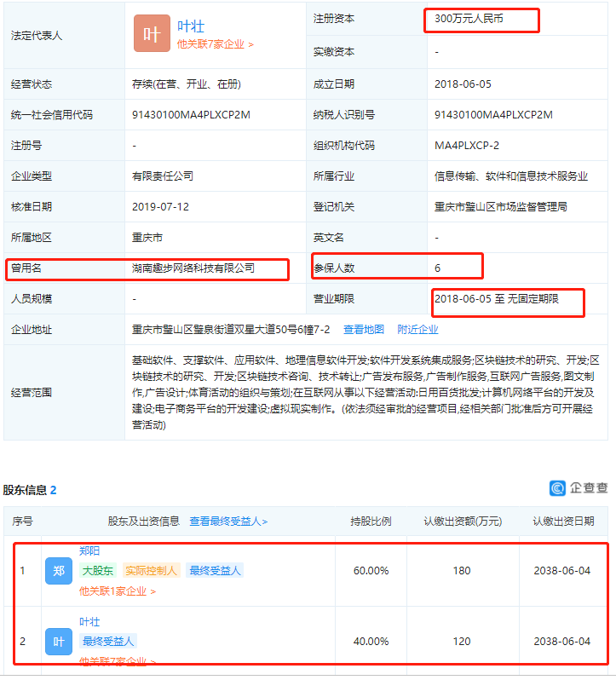Select 2038-06-04 date in 郑阳 row
This screenshot has height=680, width=616.
[561, 571]
